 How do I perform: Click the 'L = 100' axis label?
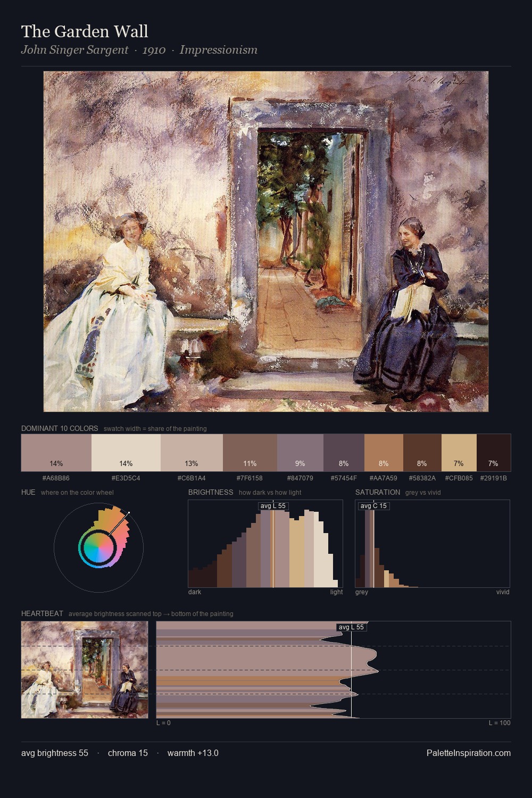click(x=500, y=723)
